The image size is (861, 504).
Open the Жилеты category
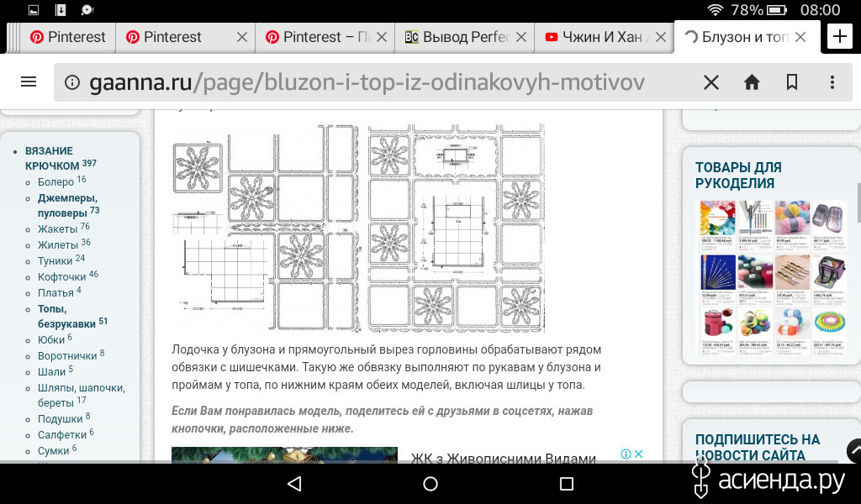64,244
